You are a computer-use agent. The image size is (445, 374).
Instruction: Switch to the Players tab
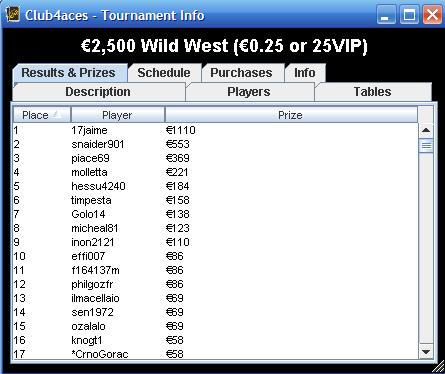(x=249, y=92)
